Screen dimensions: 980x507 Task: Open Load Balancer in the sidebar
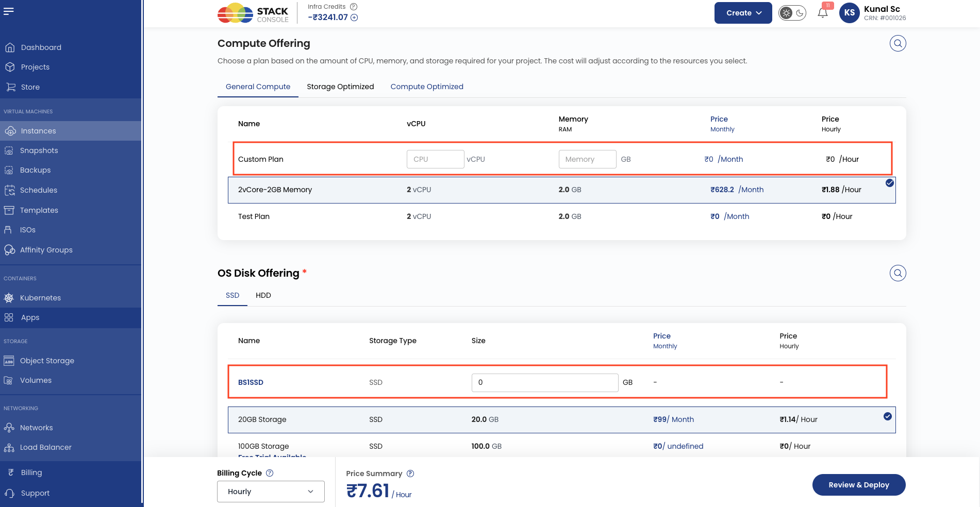[x=46, y=447]
